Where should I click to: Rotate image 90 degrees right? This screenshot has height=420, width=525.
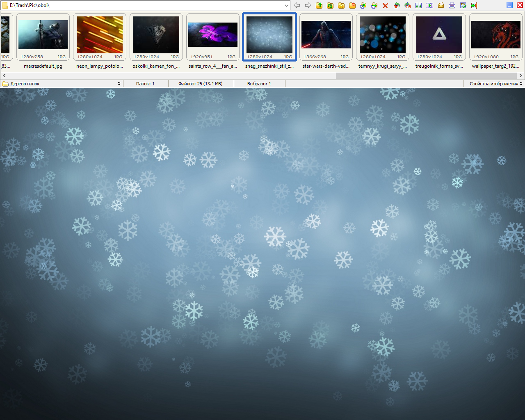click(x=408, y=5)
